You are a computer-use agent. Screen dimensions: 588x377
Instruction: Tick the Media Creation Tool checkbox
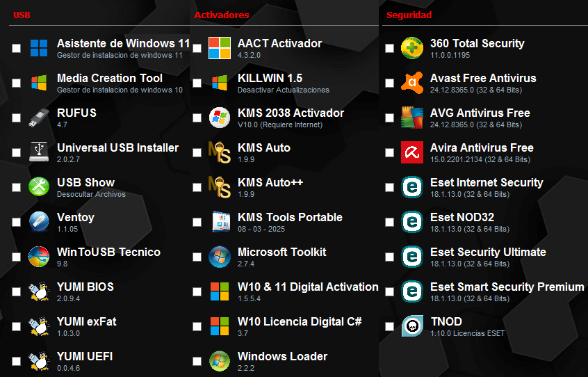click(x=16, y=83)
